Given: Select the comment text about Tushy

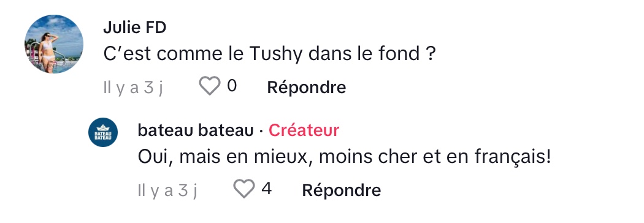Looking at the screenshot, I should (269, 55).
